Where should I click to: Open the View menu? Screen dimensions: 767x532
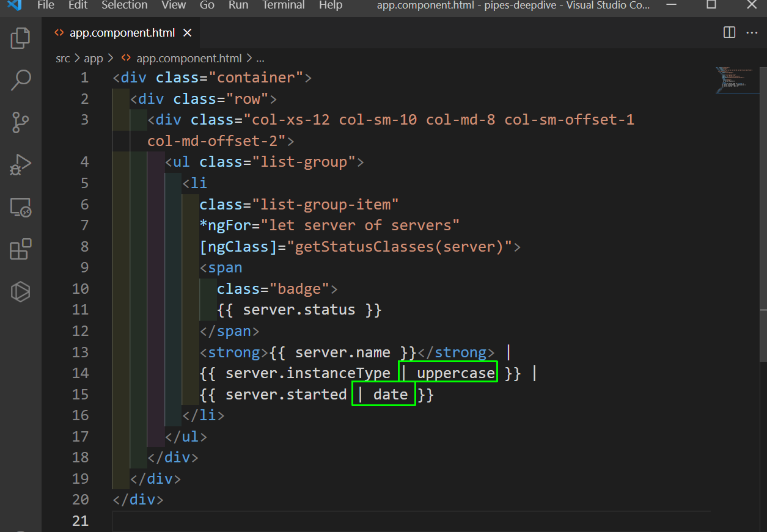point(174,5)
